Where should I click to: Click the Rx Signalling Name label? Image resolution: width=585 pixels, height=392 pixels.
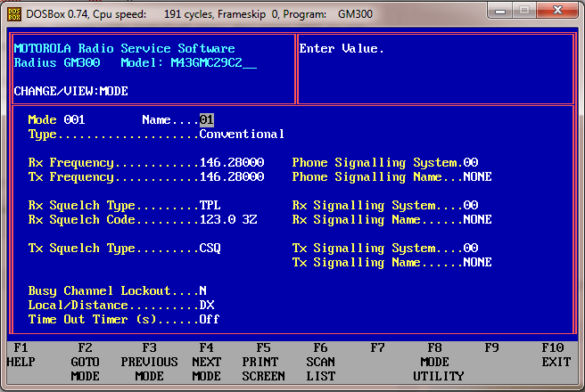point(357,220)
